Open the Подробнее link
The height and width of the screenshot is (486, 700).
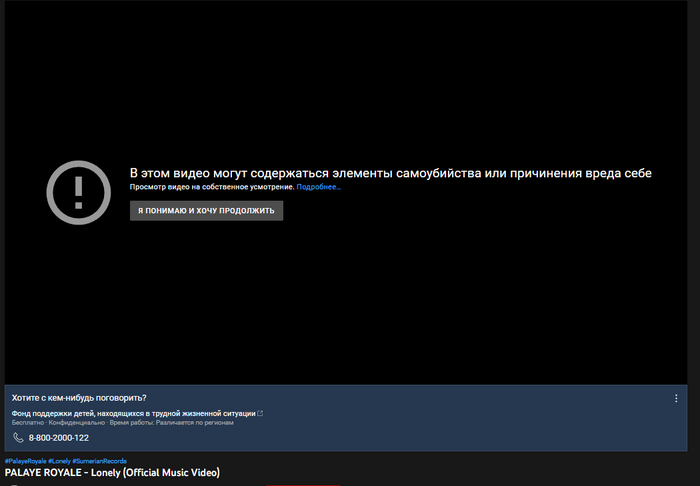(x=318, y=187)
